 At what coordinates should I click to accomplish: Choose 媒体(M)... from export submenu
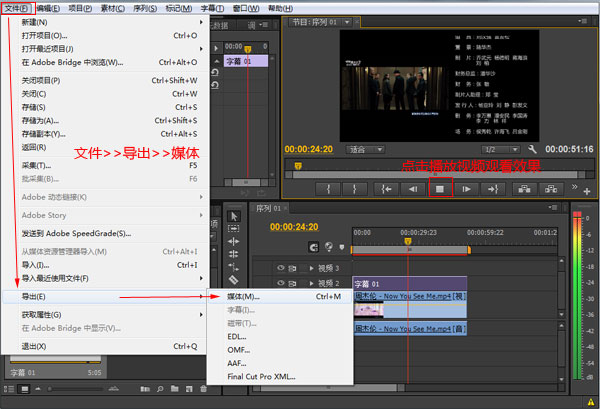pyautogui.click(x=280, y=297)
